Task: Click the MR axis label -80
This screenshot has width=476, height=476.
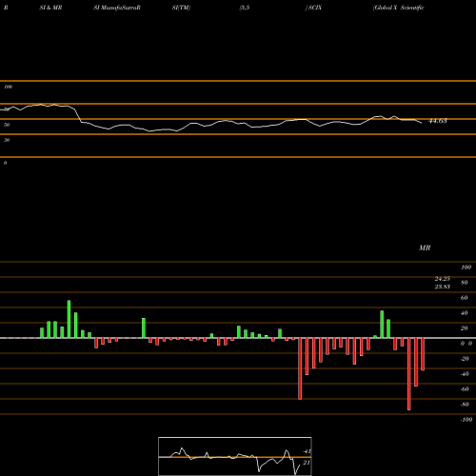Action: [465, 405]
